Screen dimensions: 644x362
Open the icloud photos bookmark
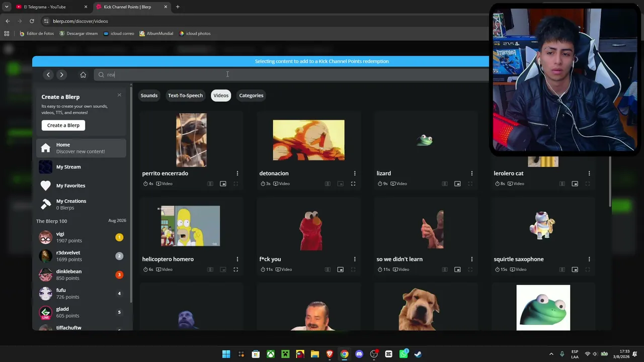pos(195,34)
